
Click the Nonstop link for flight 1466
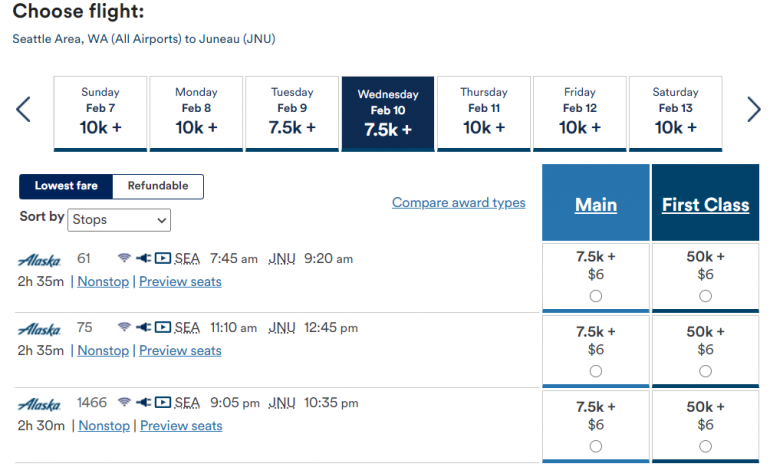[104, 426]
